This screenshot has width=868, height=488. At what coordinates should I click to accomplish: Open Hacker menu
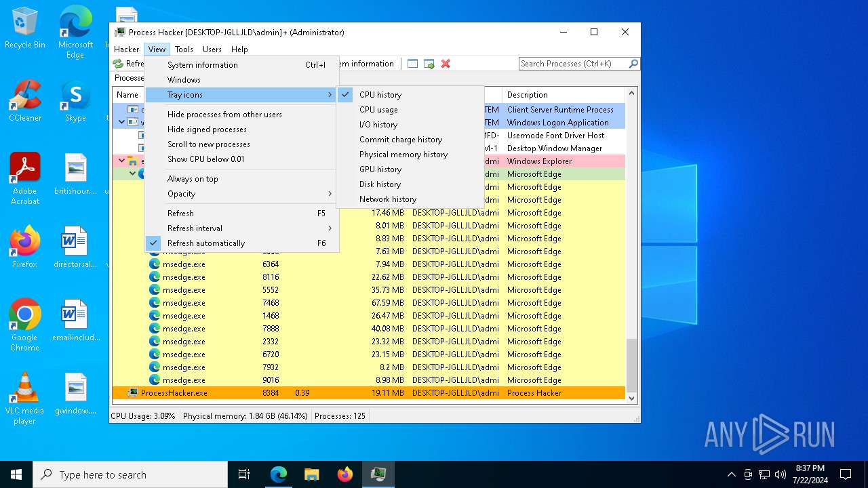pyautogui.click(x=127, y=49)
